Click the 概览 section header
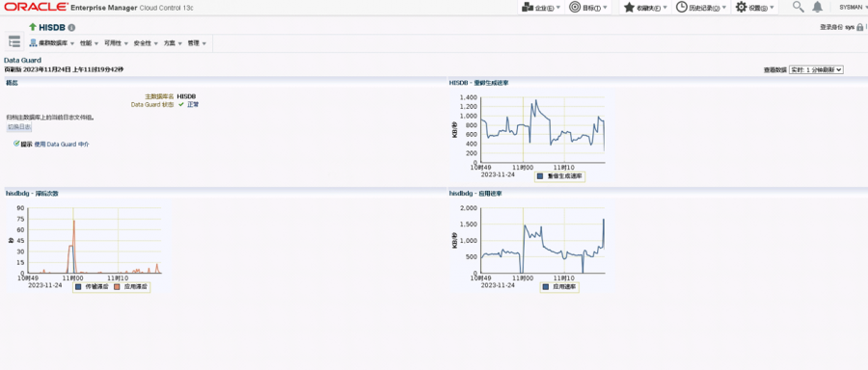The image size is (868, 370). pyautogui.click(x=12, y=83)
